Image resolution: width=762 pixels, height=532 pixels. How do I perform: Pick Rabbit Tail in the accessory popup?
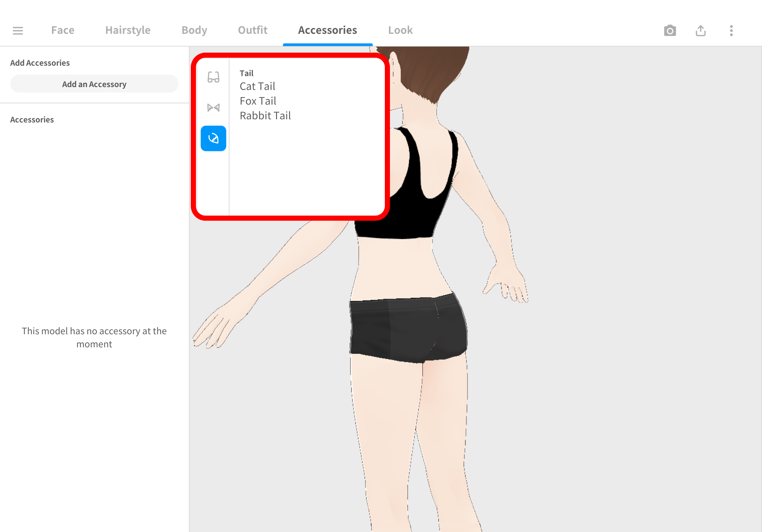265,115
